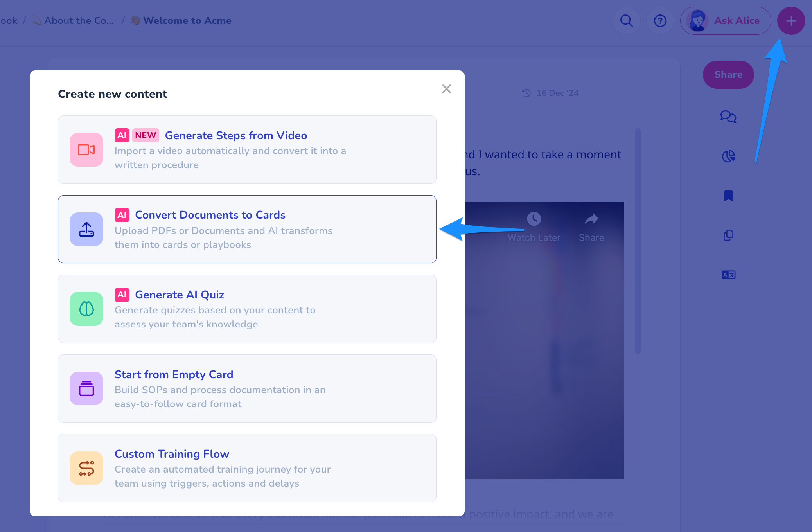Click the video camera icon tile

point(86,149)
